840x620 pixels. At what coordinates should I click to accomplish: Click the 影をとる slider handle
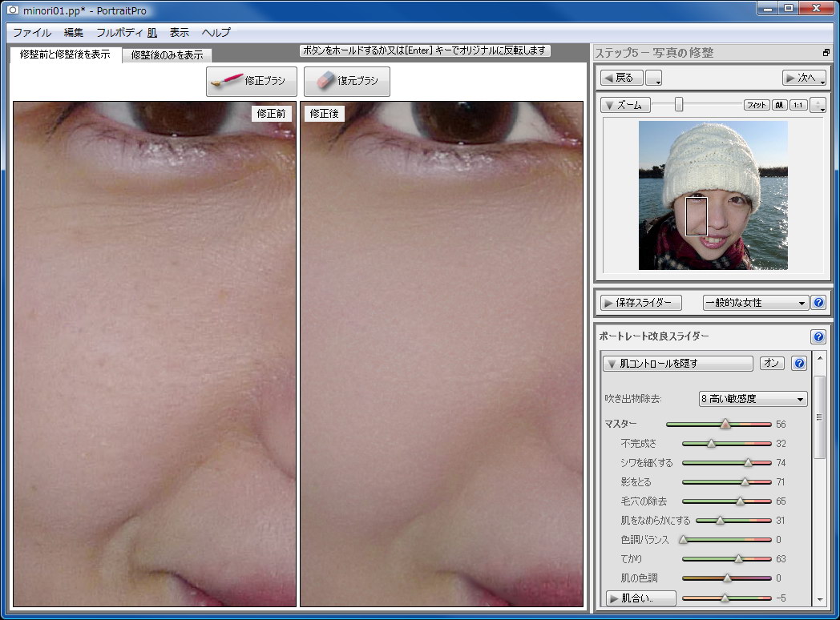745,482
